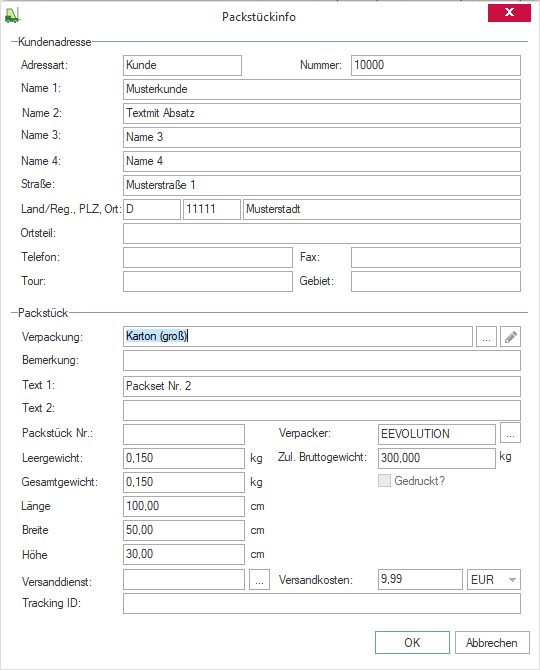Focus the Text 2 input field
The height and width of the screenshot is (670, 540).
click(322, 410)
